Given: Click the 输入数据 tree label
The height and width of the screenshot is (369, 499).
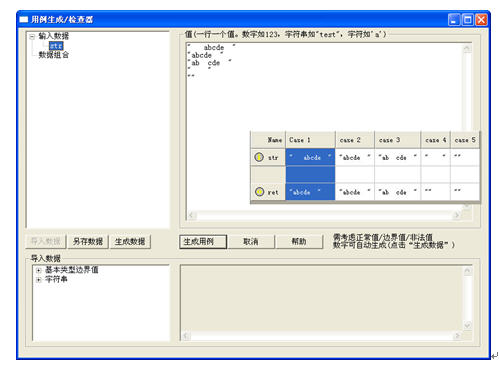Looking at the screenshot, I should [x=54, y=36].
